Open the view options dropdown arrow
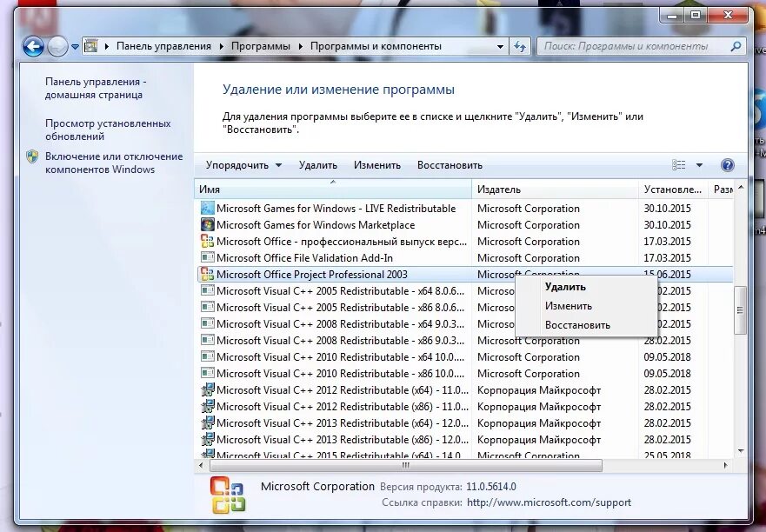This screenshot has height=532, width=766. (x=699, y=165)
